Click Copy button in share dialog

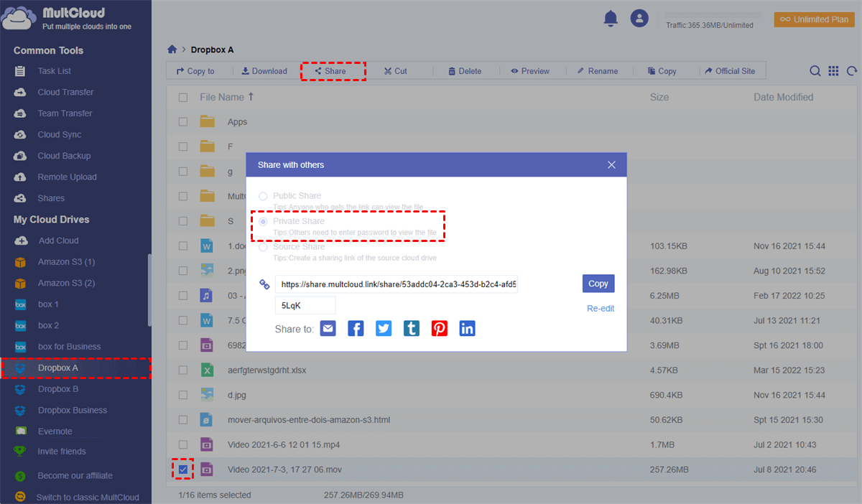(x=598, y=284)
